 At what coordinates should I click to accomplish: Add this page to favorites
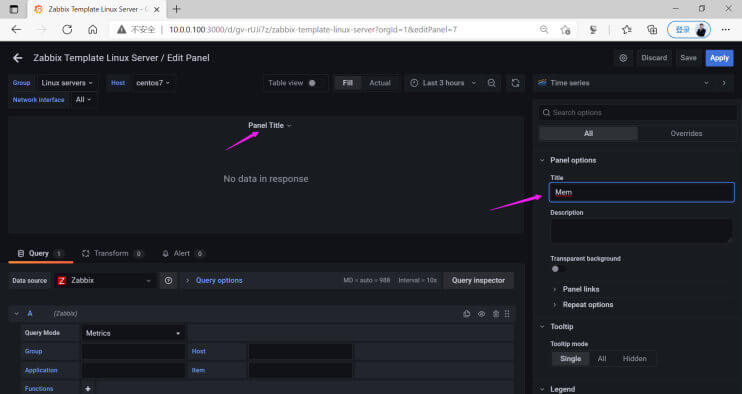pyautogui.click(x=565, y=29)
